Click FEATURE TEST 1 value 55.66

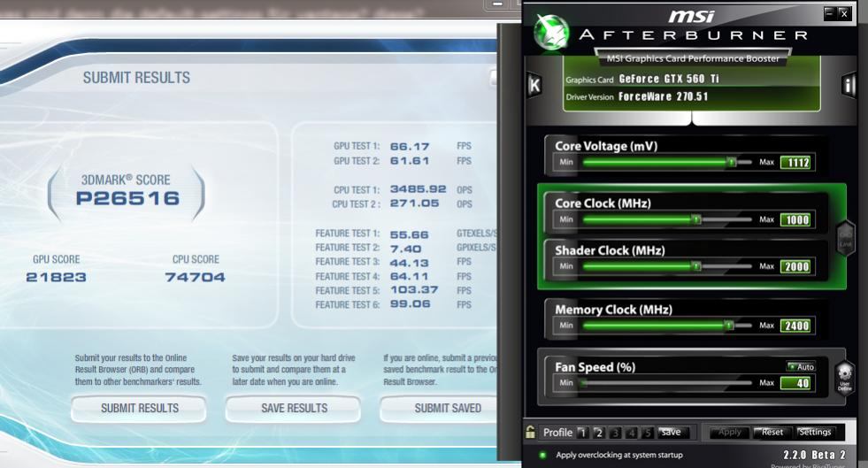[409, 234]
